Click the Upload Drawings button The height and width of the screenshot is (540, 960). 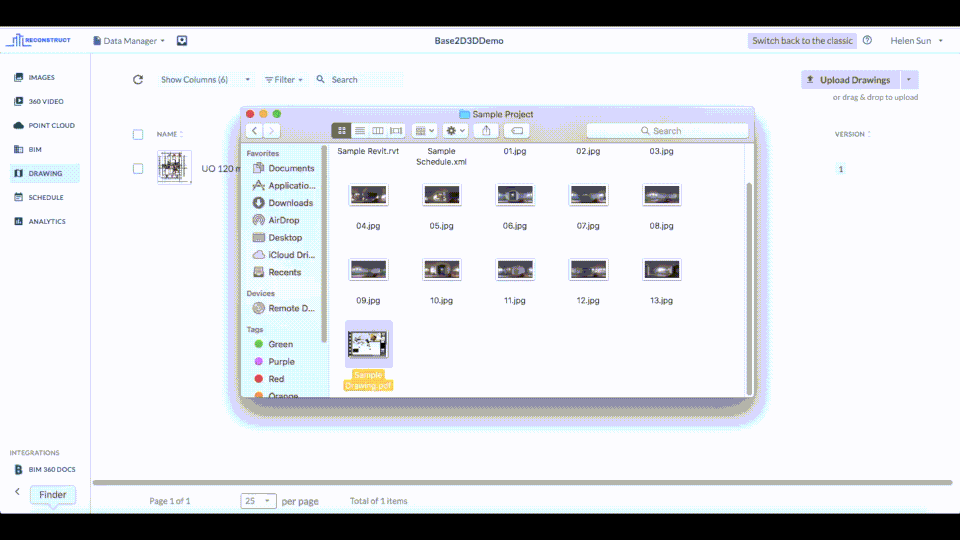click(850, 80)
